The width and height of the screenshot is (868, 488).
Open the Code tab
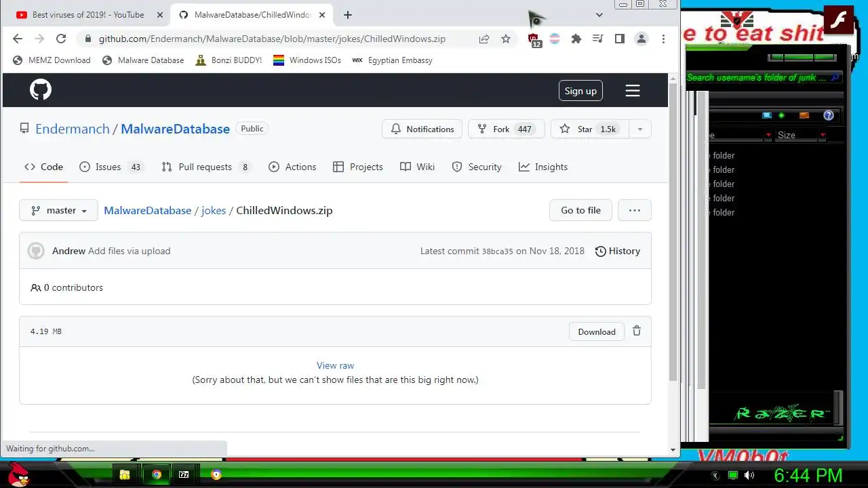pyautogui.click(x=43, y=167)
